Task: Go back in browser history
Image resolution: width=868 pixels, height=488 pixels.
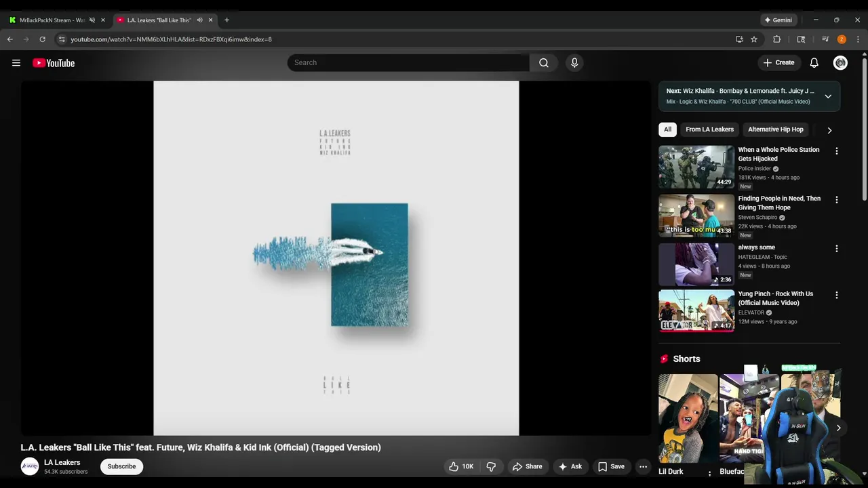Action: point(10,39)
